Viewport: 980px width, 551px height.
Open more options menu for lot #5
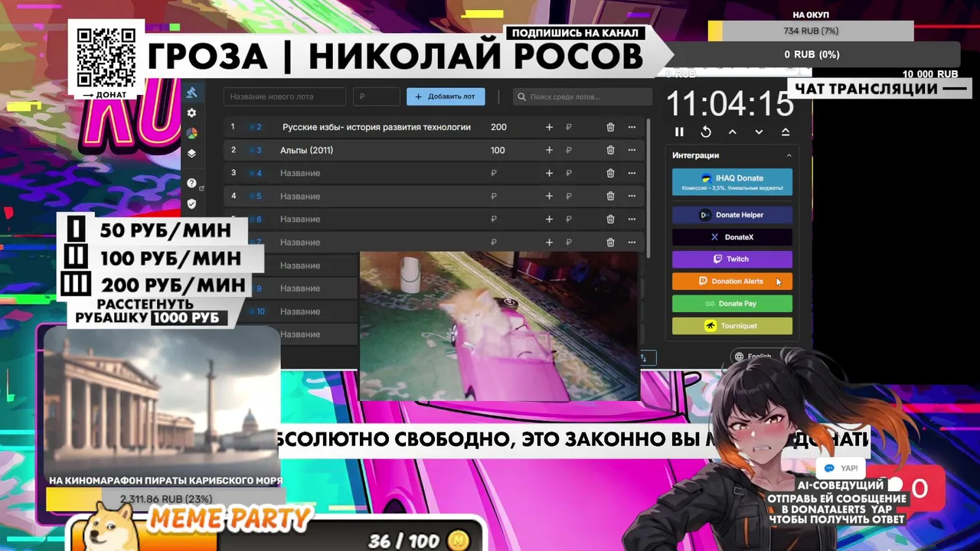click(x=632, y=196)
